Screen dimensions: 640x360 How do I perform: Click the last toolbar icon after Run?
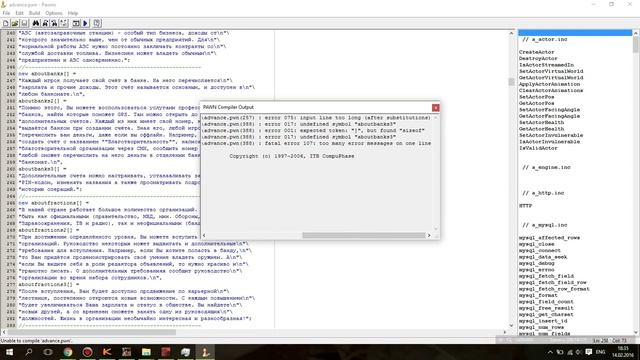(97, 23)
